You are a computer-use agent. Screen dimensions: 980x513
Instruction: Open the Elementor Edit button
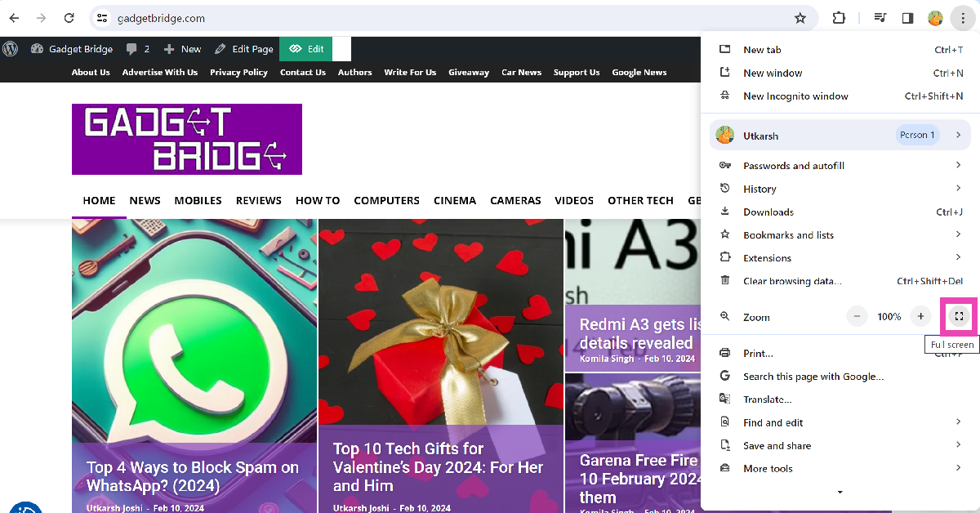tap(305, 48)
